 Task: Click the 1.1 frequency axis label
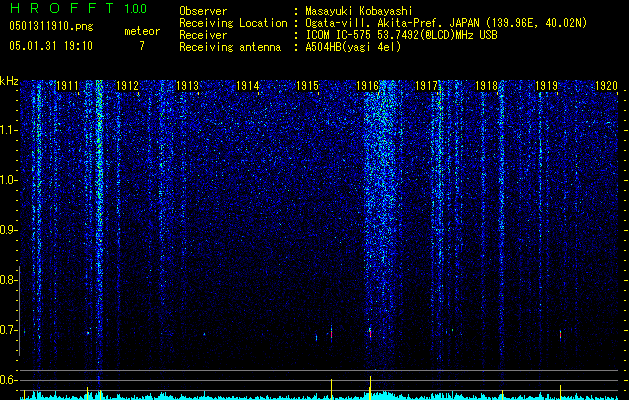point(8,130)
